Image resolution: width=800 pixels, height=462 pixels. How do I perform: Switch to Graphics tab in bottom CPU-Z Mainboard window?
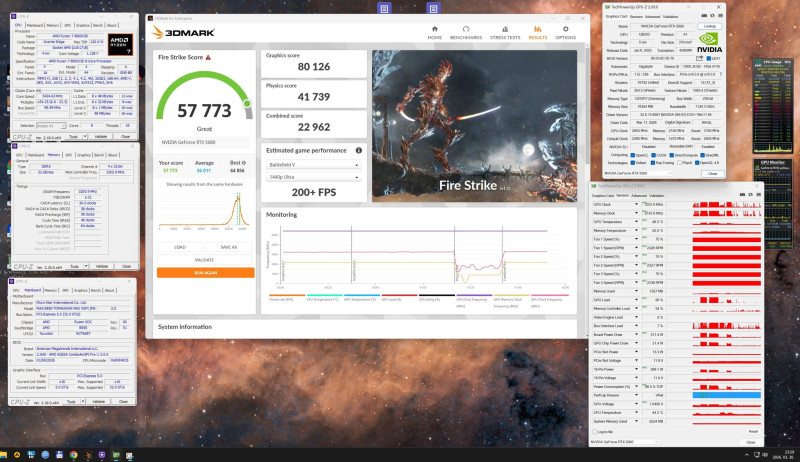coord(81,290)
